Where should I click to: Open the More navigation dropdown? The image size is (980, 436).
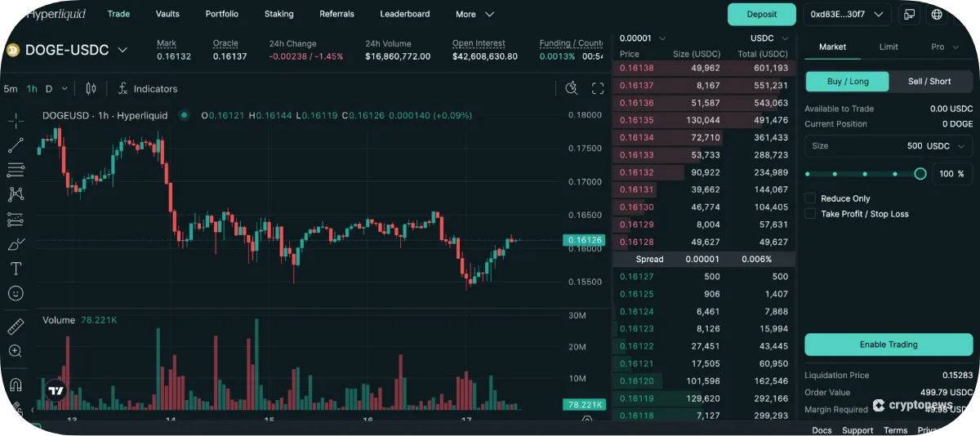click(x=474, y=15)
